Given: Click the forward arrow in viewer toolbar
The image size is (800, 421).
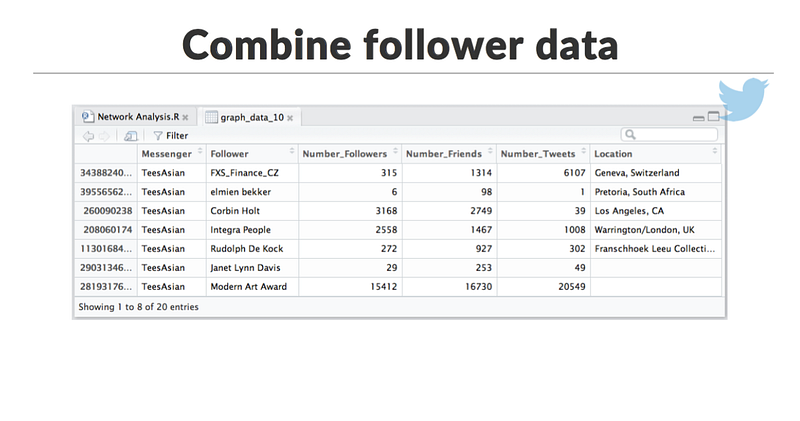Looking at the screenshot, I should [104, 136].
